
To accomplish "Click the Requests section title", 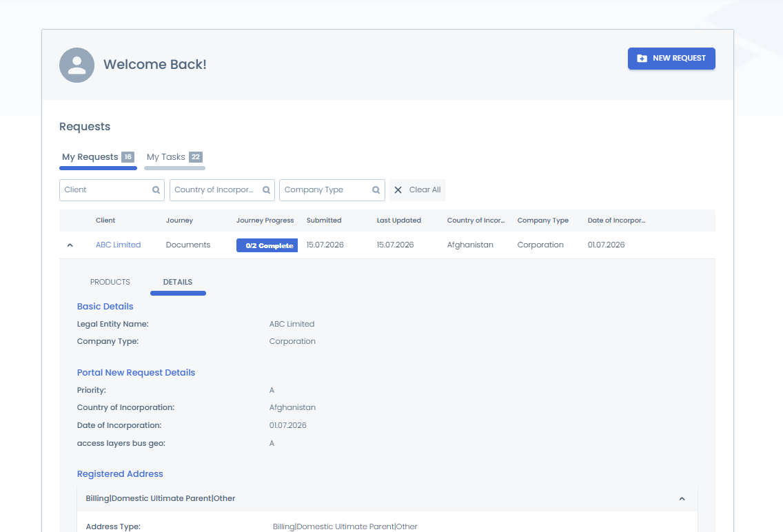I will point(85,127).
